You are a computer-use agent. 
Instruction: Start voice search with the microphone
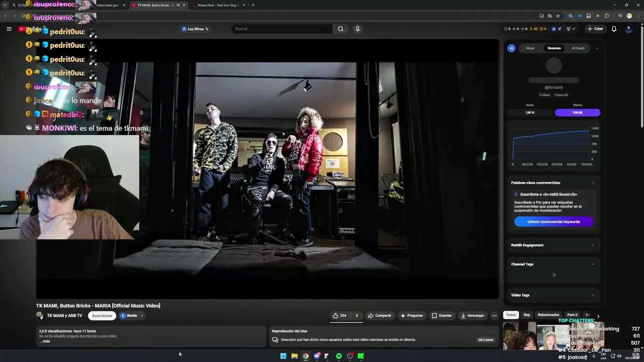click(x=358, y=29)
